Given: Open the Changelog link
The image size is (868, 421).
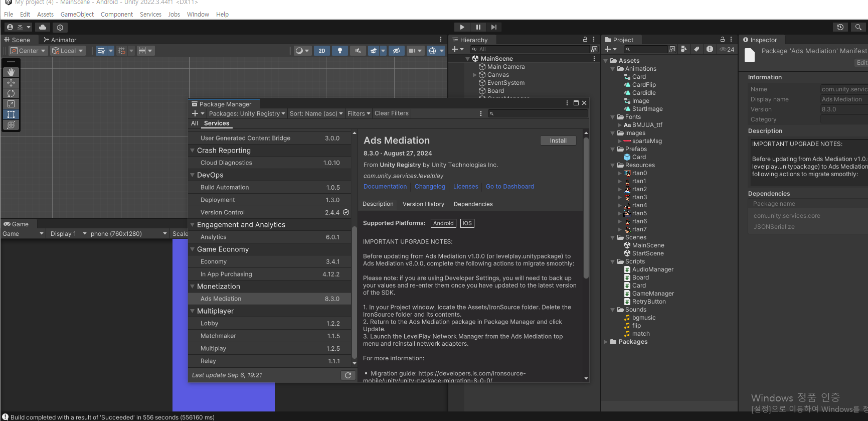Looking at the screenshot, I should pyautogui.click(x=430, y=187).
